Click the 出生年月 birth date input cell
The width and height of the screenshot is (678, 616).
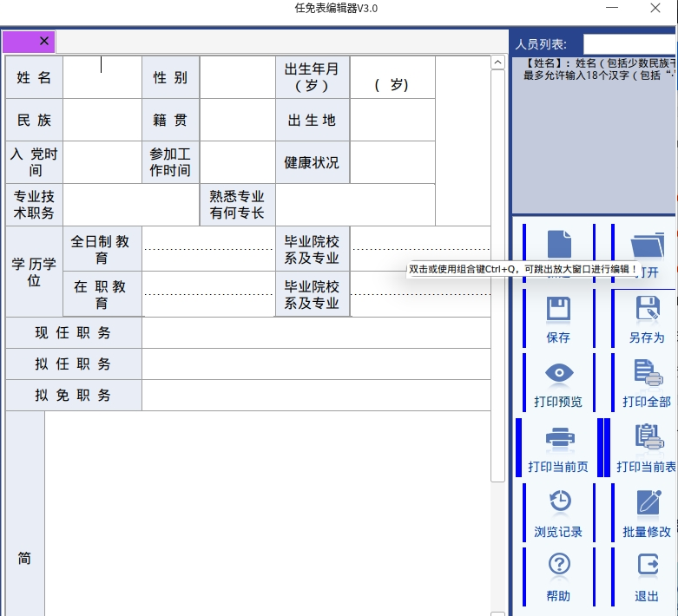[x=392, y=77]
